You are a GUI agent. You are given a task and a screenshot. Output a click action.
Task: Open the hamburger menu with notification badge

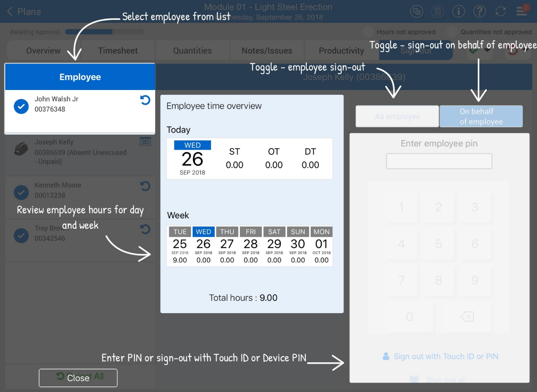tap(522, 10)
